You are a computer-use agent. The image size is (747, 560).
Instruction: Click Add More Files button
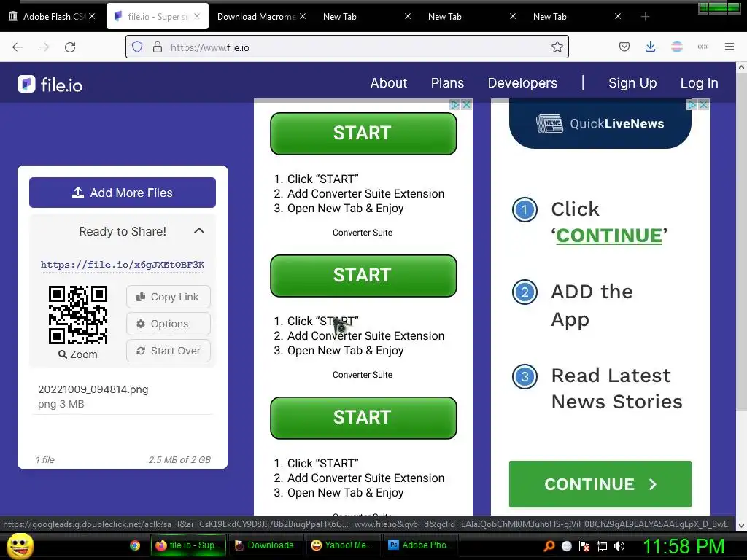tap(123, 192)
